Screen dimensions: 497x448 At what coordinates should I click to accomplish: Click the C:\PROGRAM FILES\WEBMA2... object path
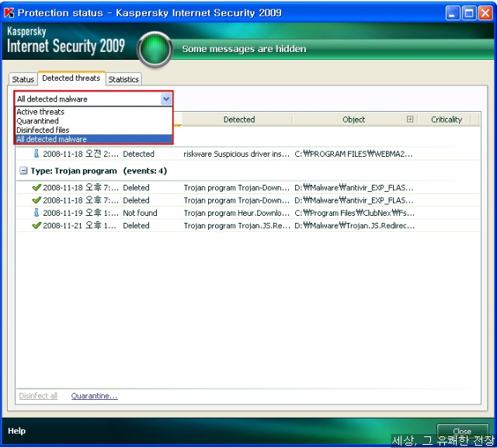point(354,154)
